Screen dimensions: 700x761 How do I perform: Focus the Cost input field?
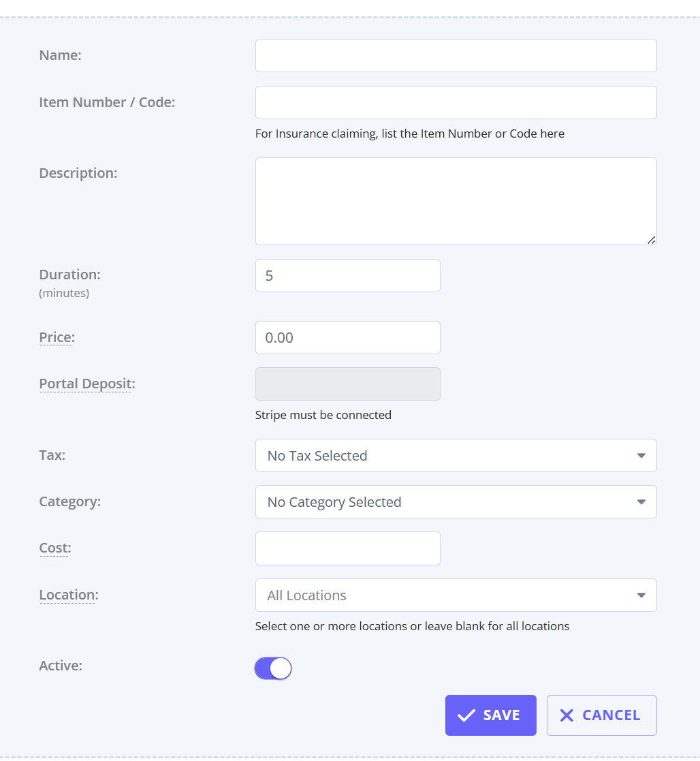pos(347,548)
